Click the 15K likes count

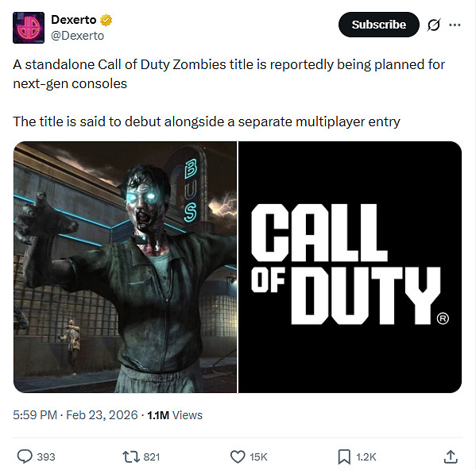[x=258, y=457]
